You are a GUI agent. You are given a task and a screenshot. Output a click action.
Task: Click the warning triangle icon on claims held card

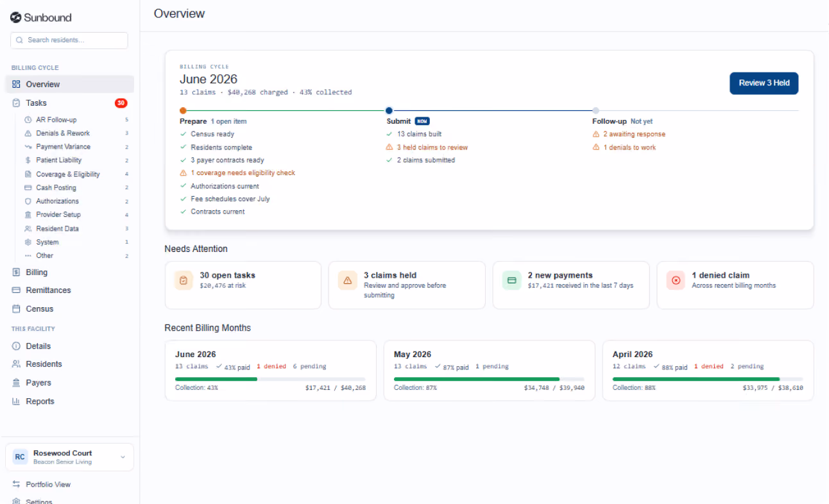(x=348, y=280)
